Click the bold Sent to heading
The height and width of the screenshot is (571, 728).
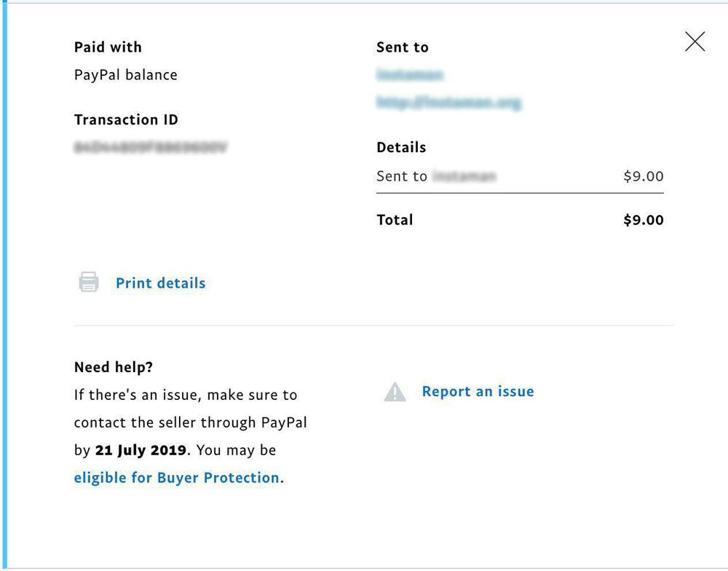[x=403, y=47]
